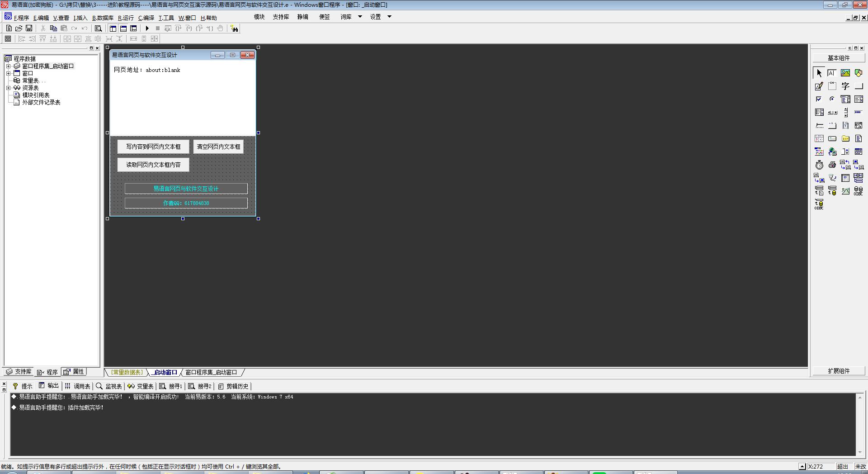Image resolution: width=868 pixels, height=474 pixels.
Task: Select the label (字) component icon
Action: click(845, 86)
